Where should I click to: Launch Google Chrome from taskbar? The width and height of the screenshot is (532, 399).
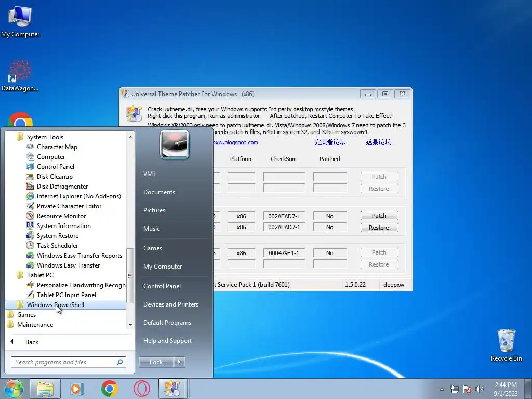(109, 389)
